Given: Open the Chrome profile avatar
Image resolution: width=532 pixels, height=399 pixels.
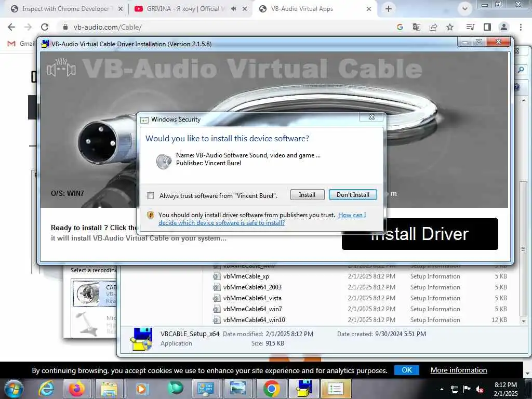Looking at the screenshot, I should pos(504,27).
